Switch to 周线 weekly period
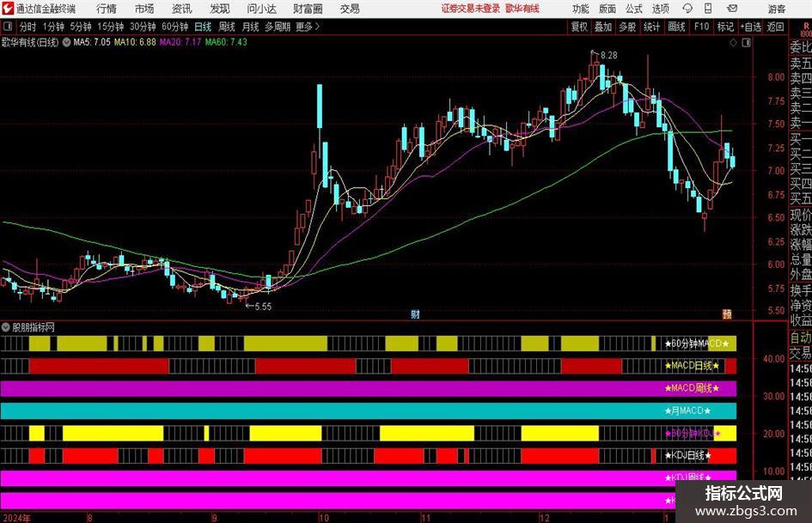This screenshot has height=523, width=812. pyautogui.click(x=227, y=27)
